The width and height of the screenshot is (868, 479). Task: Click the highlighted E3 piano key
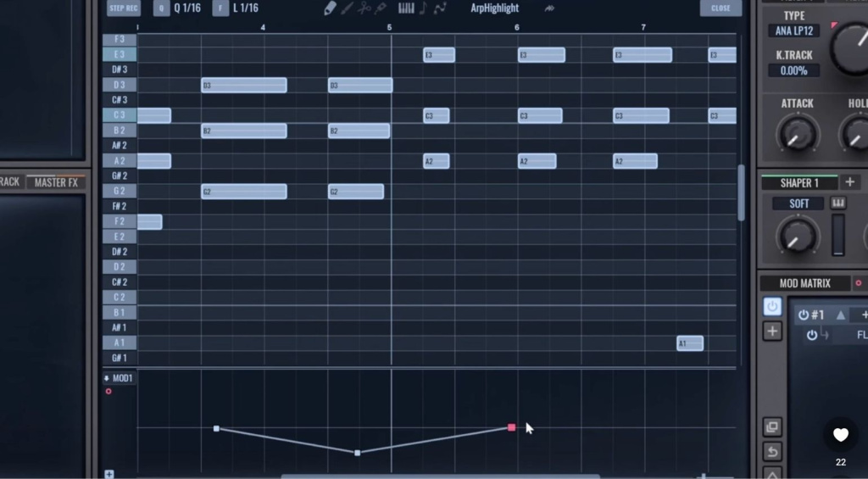tap(120, 54)
